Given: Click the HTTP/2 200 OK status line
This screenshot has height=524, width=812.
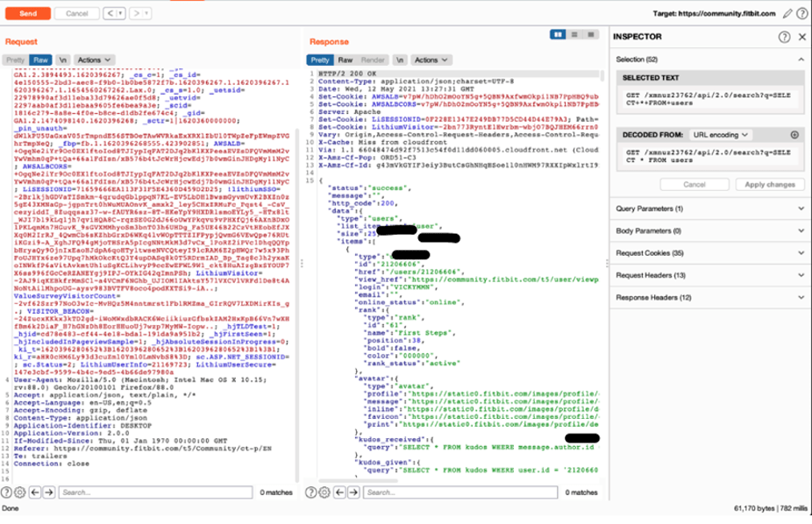Looking at the screenshot, I should tap(347, 74).
